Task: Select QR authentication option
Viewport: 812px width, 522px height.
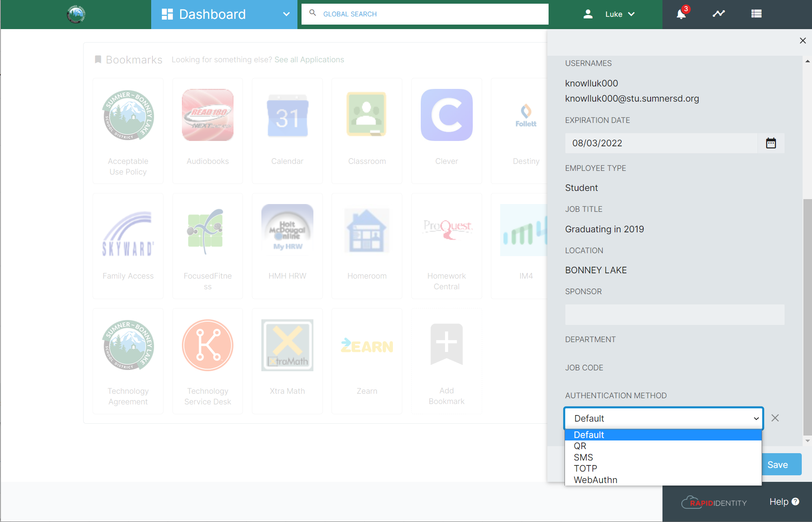Action: [x=663, y=446]
